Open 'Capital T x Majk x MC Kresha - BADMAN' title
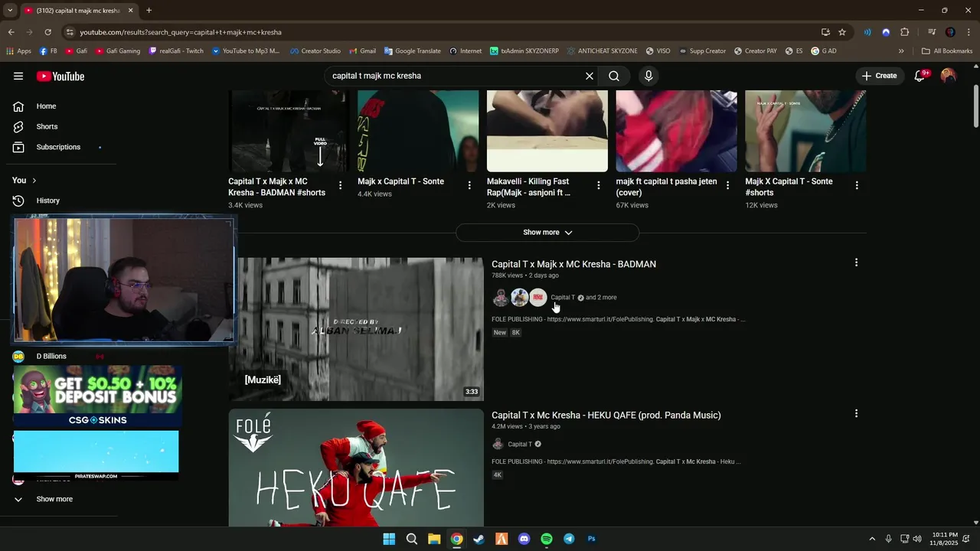 click(x=573, y=264)
